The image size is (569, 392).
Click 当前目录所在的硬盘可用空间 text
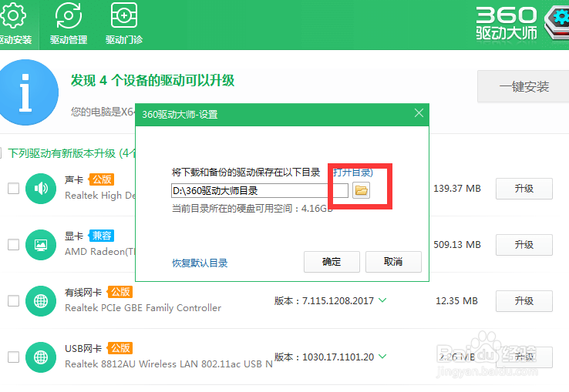coord(252,209)
